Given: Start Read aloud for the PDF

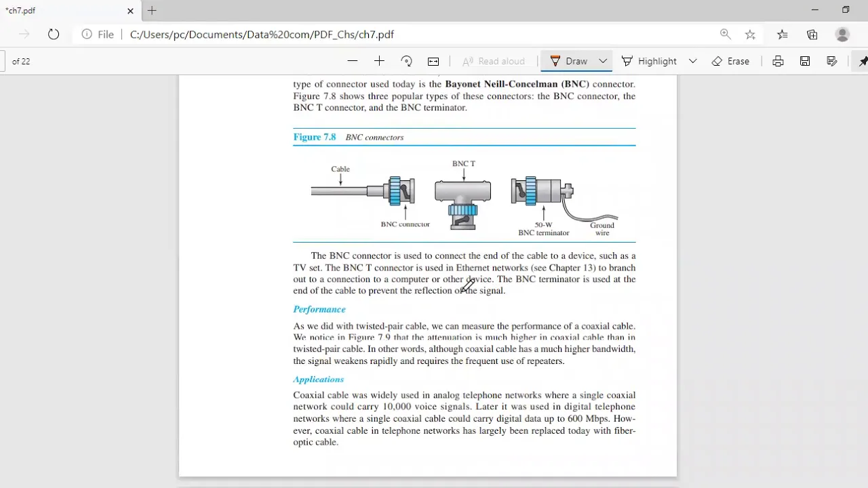Looking at the screenshot, I should coord(494,61).
